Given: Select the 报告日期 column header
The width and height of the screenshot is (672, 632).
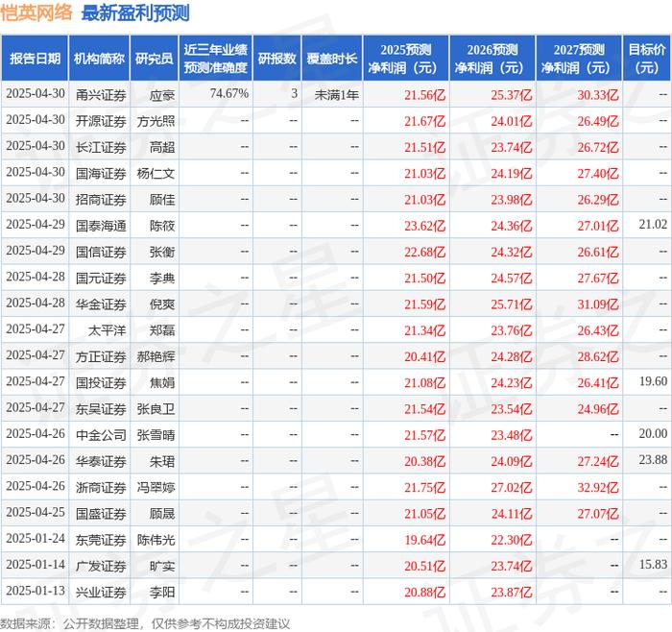Looking at the screenshot, I should 35,59.
